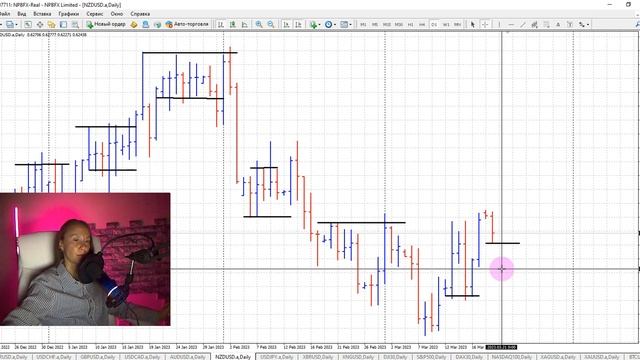This screenshot has width=640, height=360.
Task: Zoom in on the chart
Action: (x=259, y=24)
